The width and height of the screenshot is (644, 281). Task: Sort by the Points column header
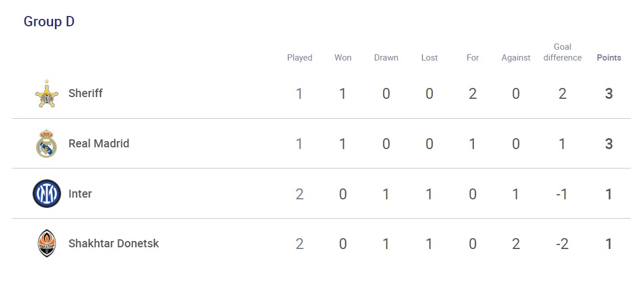[x=609, y=58]
